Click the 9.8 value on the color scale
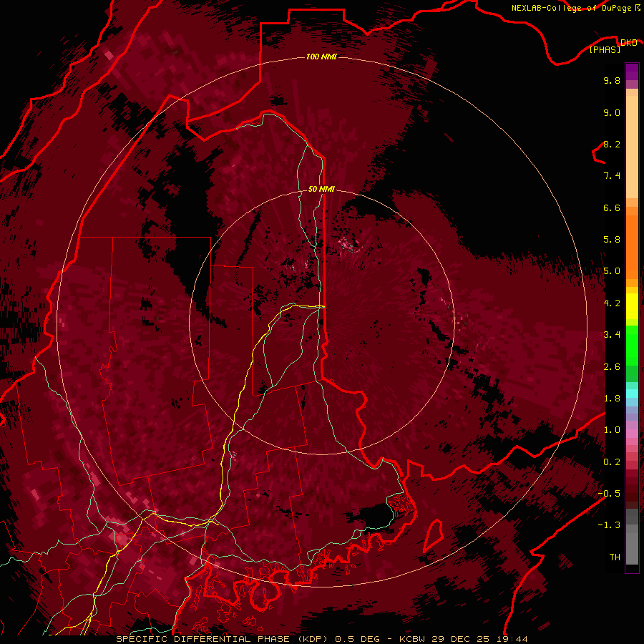644x644 pixels. pos(612,81)
